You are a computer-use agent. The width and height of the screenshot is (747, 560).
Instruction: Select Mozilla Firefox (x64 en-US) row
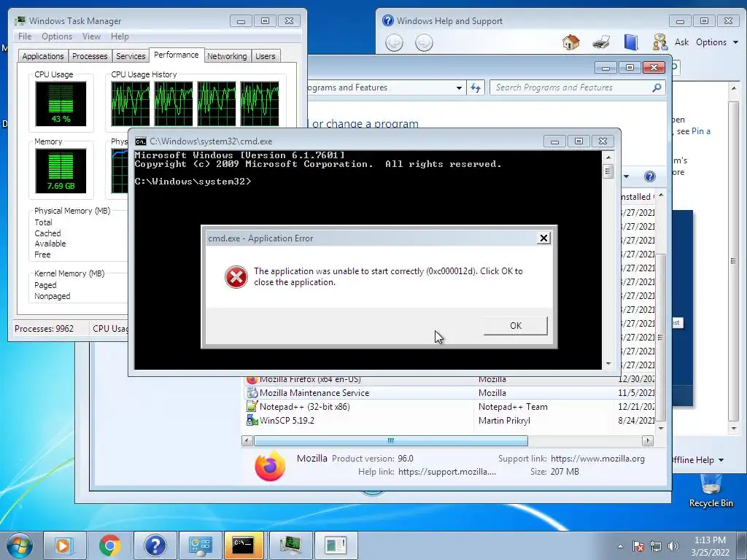[x=449, y=380]
